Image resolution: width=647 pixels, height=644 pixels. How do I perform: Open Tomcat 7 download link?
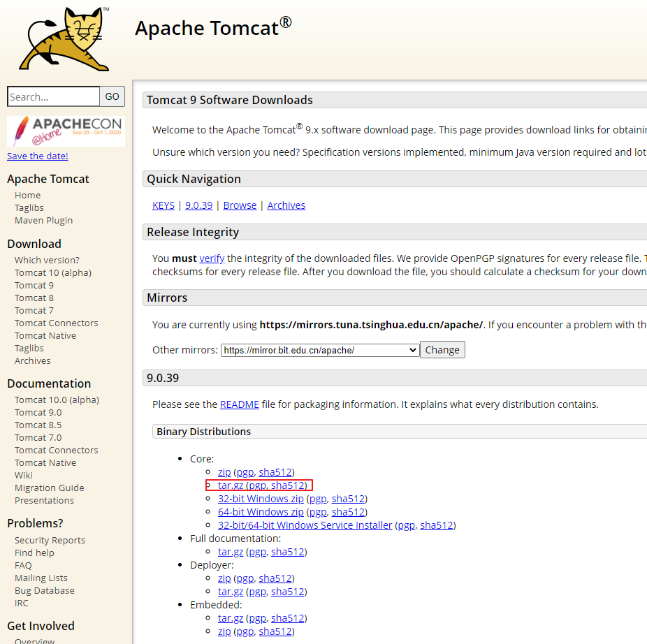tap(34, 310)
